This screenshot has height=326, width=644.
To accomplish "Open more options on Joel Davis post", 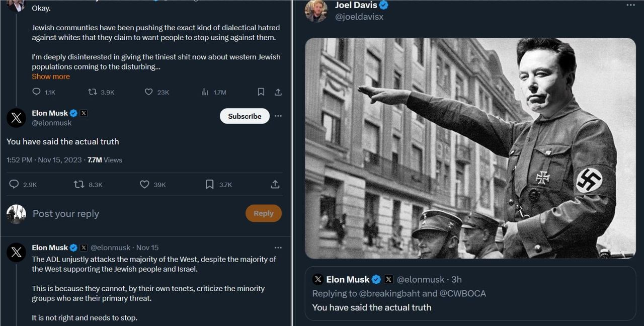I will click(630, 5).
